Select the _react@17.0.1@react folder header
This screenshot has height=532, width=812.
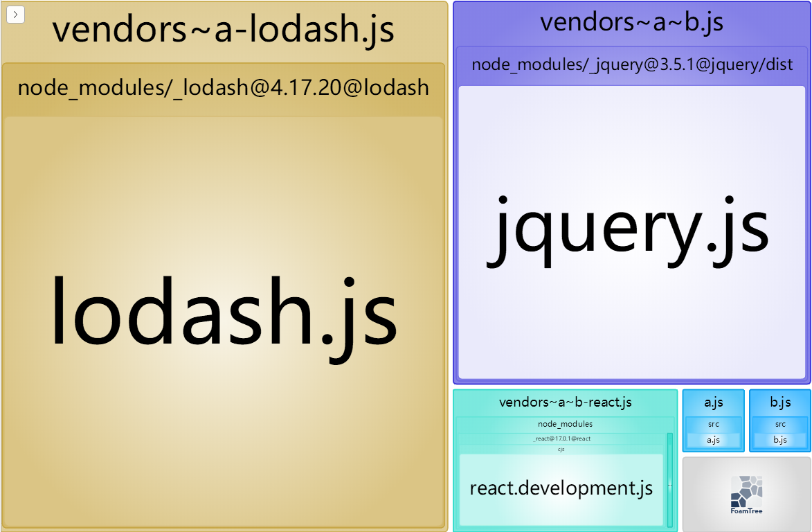click(x=562, y=438)
